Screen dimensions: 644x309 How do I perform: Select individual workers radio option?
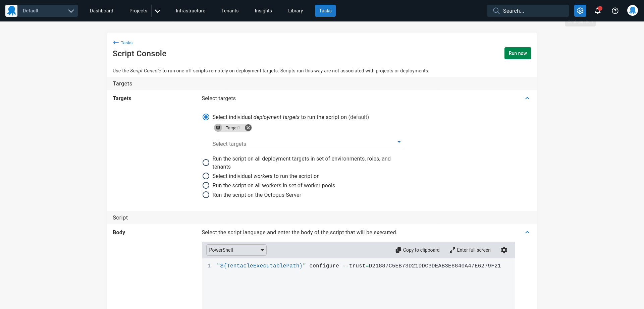coord(206,176)
